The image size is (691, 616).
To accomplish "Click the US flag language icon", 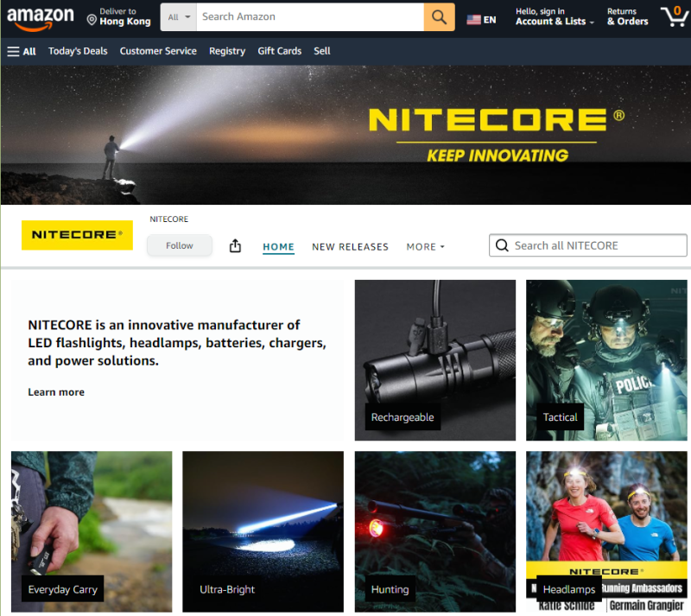I will tap(473, 19).
